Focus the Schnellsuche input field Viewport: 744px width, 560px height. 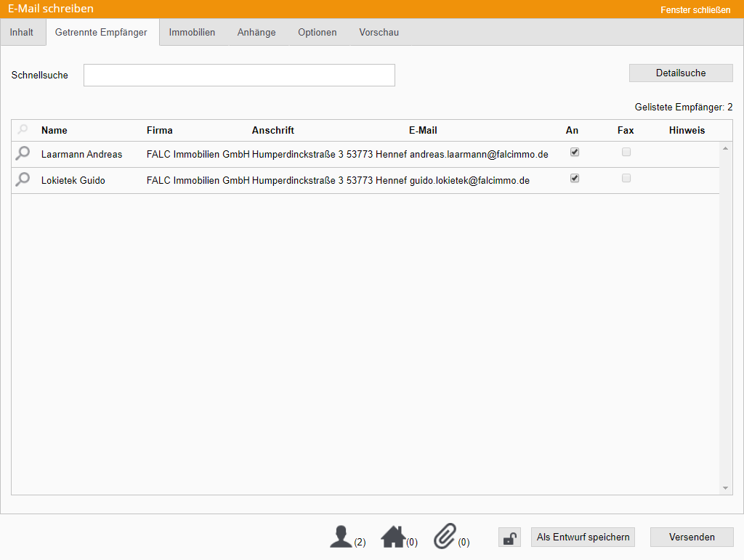pyautogui.click(x=239, y=76)
